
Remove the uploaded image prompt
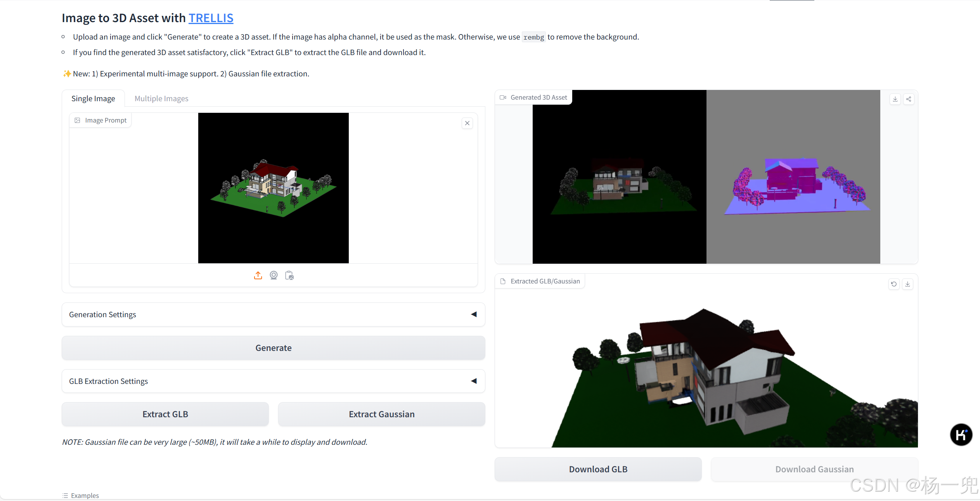pyautogui.click(x=467, y=123)
